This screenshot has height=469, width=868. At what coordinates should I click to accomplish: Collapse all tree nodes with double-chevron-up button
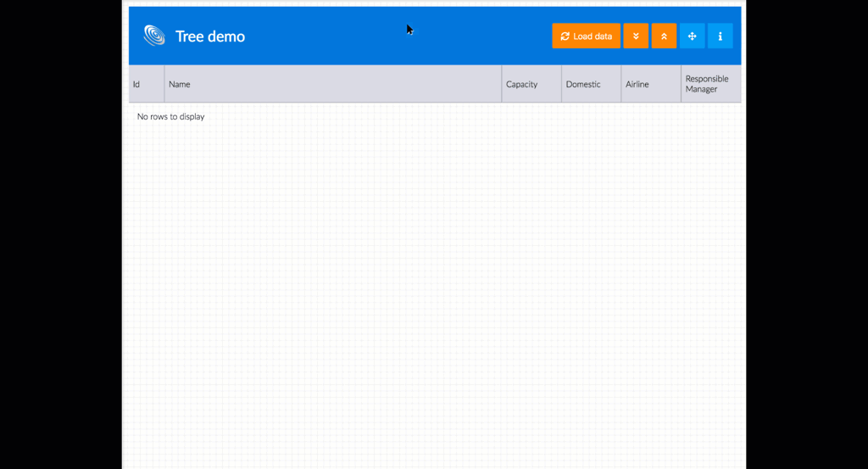pyautogui.click(x=664, y=36)
